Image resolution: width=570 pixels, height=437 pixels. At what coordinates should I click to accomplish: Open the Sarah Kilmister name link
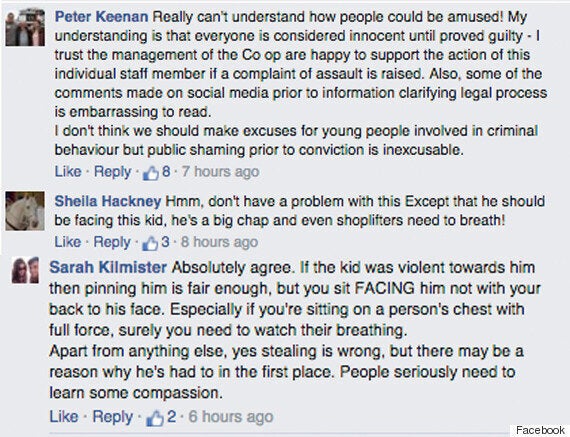tap(108, 268)
